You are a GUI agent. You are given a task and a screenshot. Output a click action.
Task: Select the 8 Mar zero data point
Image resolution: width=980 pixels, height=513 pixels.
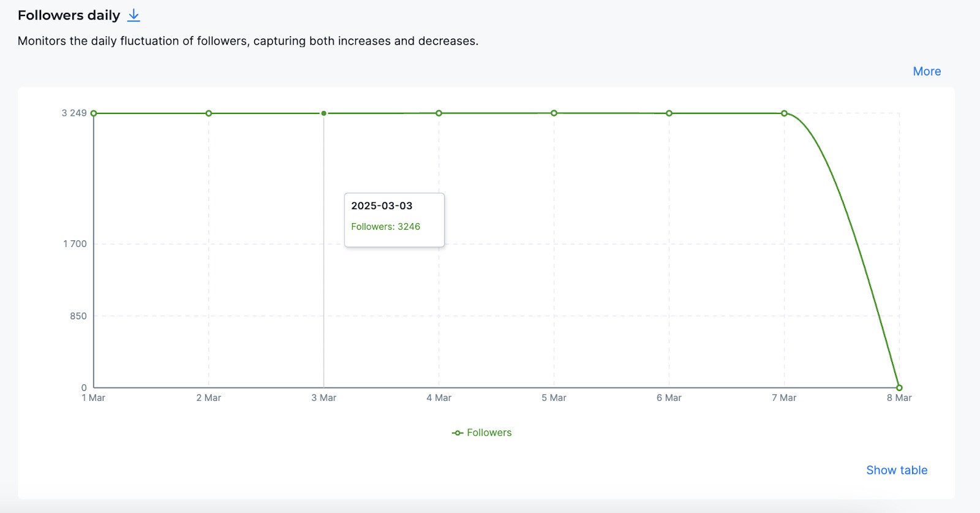tap(900, 387)
